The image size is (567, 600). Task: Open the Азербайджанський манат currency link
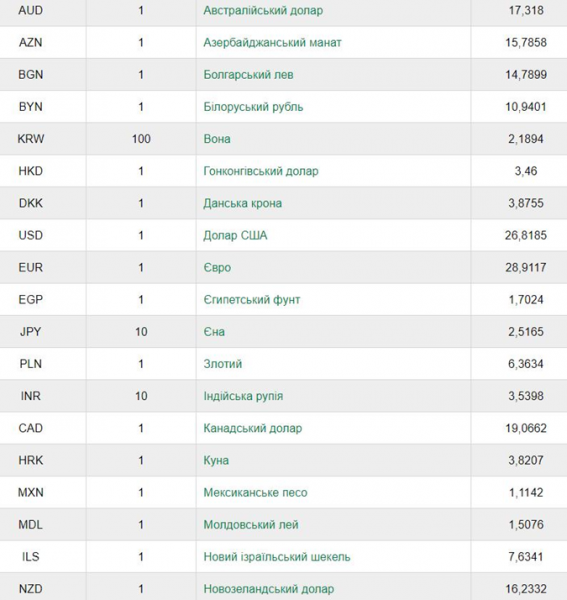click(x=272, y=42)
